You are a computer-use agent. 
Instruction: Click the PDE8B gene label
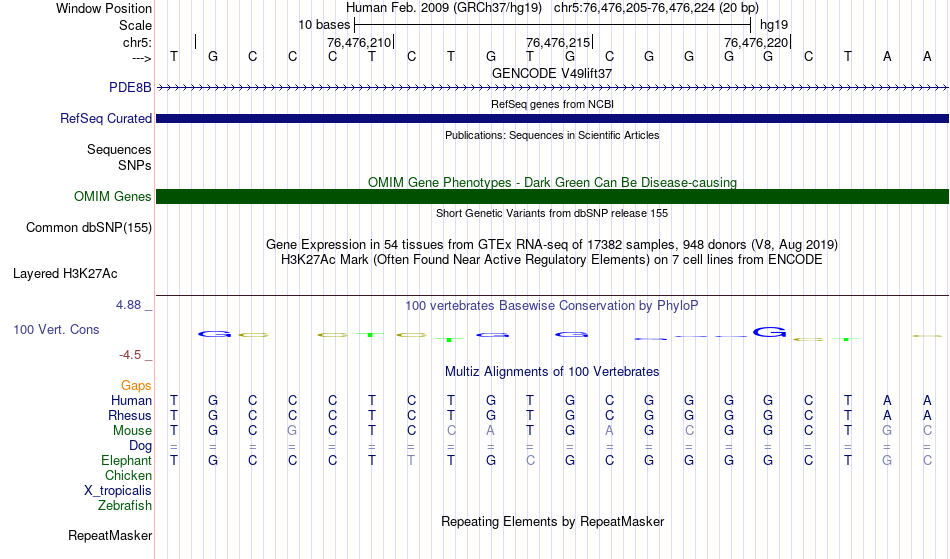(x=130, y=87)
